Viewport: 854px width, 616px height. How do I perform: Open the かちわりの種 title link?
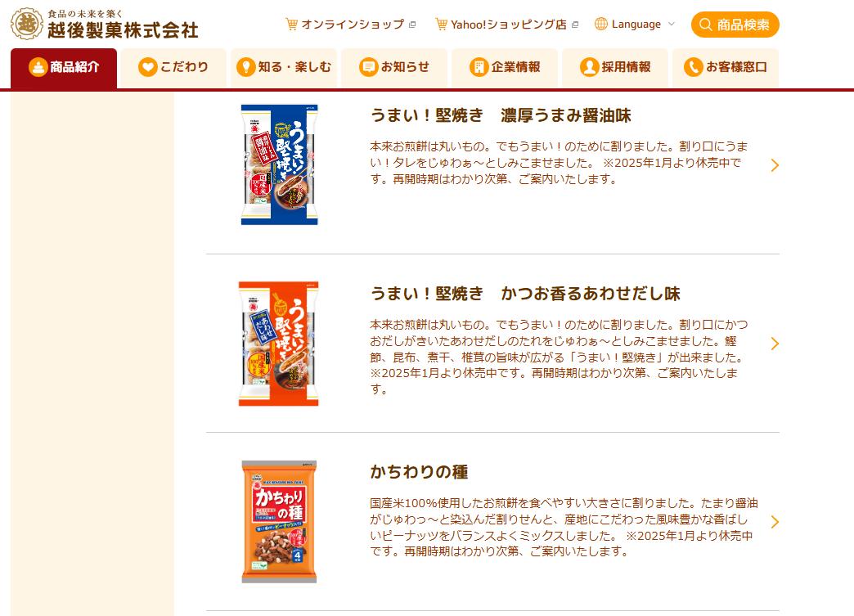pos(419,472)
